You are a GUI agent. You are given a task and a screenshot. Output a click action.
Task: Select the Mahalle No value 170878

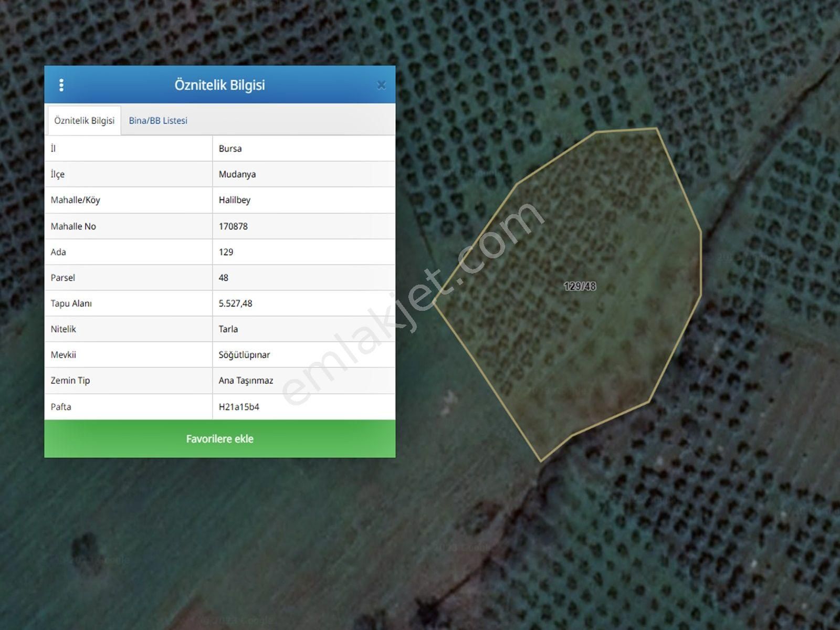click(233, 226)
